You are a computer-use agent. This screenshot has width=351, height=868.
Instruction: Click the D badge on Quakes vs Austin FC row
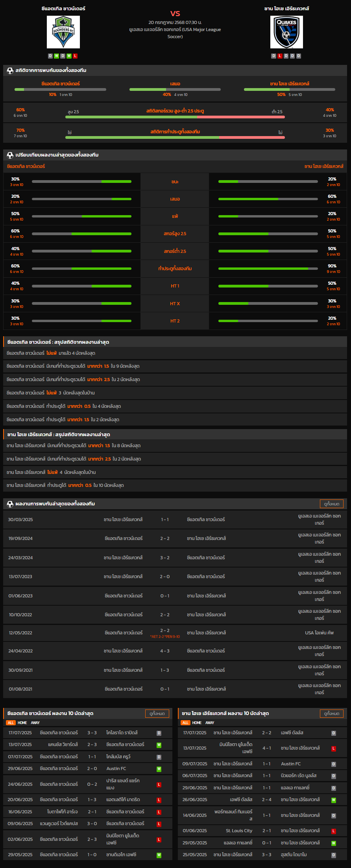(x=334, y=764)
